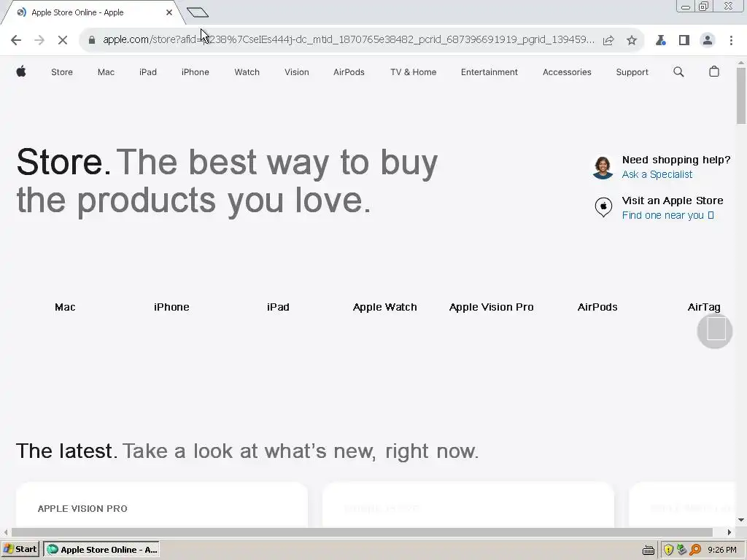Select AirTag product category card
This screenshot has height=560, width=747.
pyautogui.click(x=704, y=307)
